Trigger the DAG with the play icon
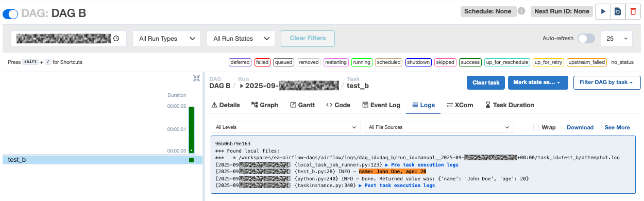This screenshot has height=201, width=644. (603, 11)
